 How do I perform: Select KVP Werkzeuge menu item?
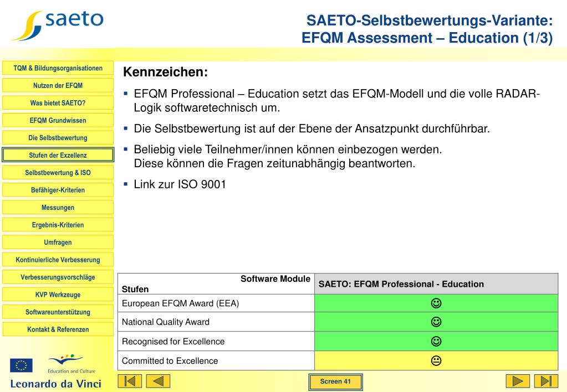[58, 295]
